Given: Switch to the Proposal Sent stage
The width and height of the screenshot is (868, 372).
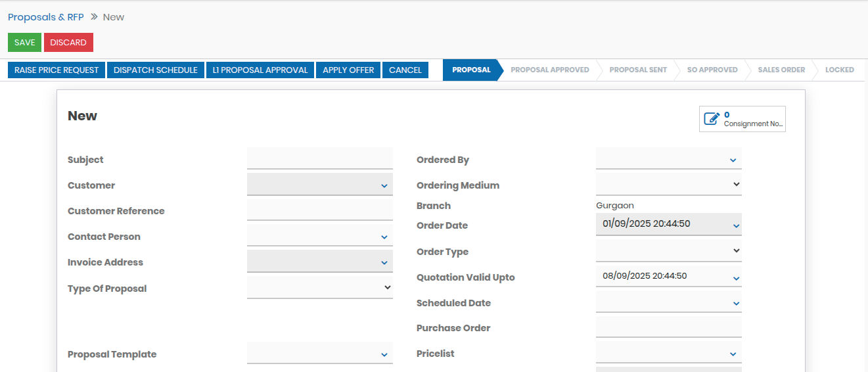Looking at the screenshot, I should tap(638, 70).
